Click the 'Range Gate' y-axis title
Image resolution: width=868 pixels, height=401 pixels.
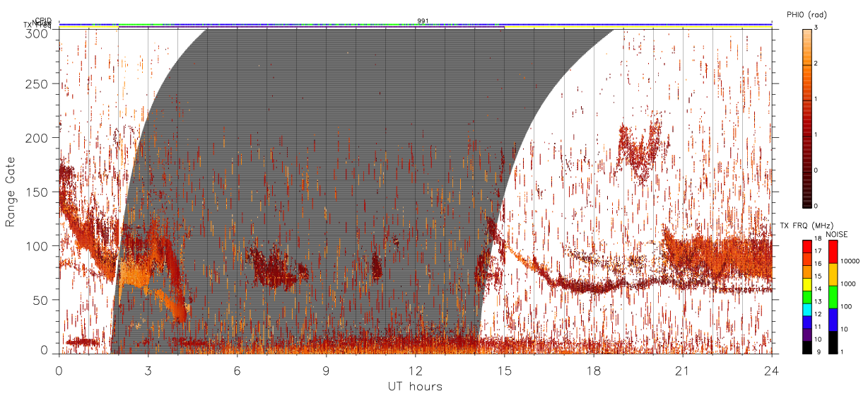(x=11, y=191)
